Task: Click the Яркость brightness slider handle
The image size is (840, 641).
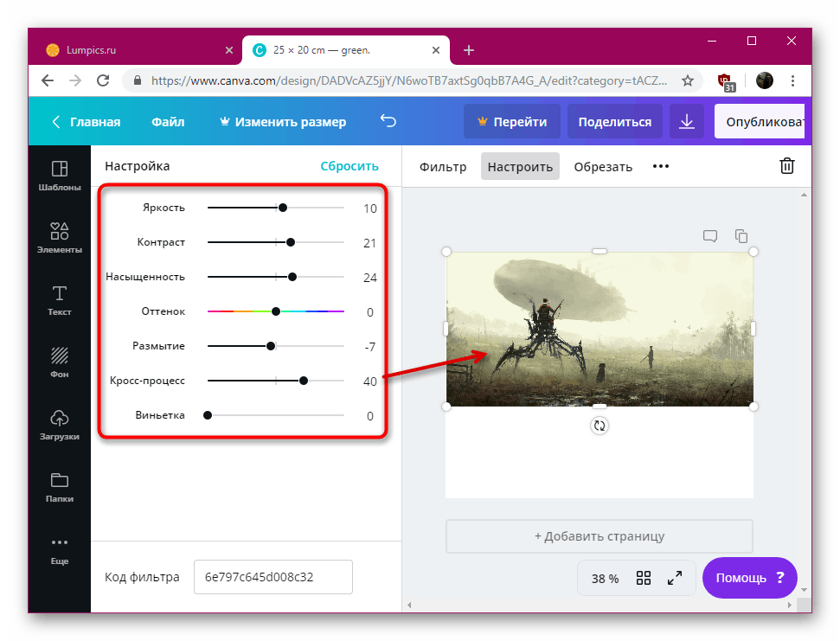Action: [283, 208]
